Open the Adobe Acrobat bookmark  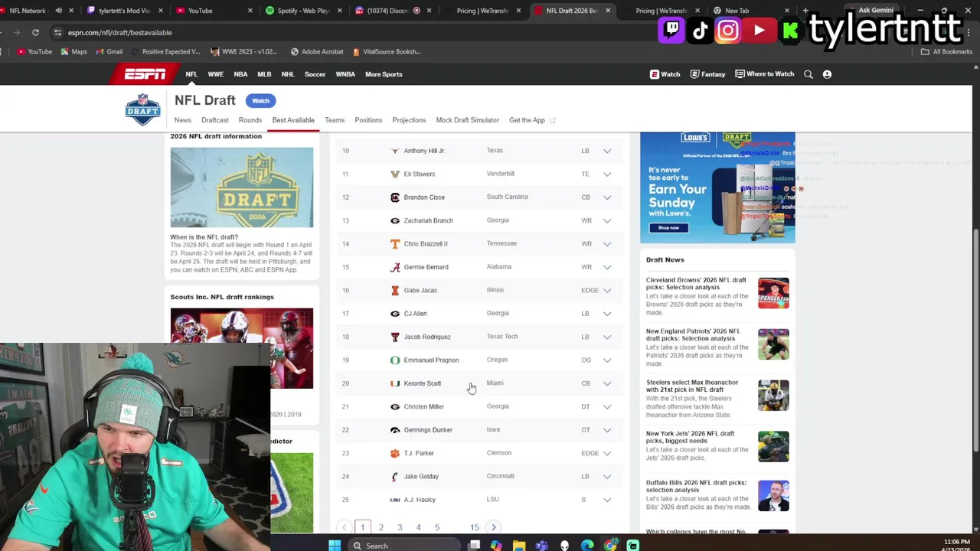click(x=317, y=51)
